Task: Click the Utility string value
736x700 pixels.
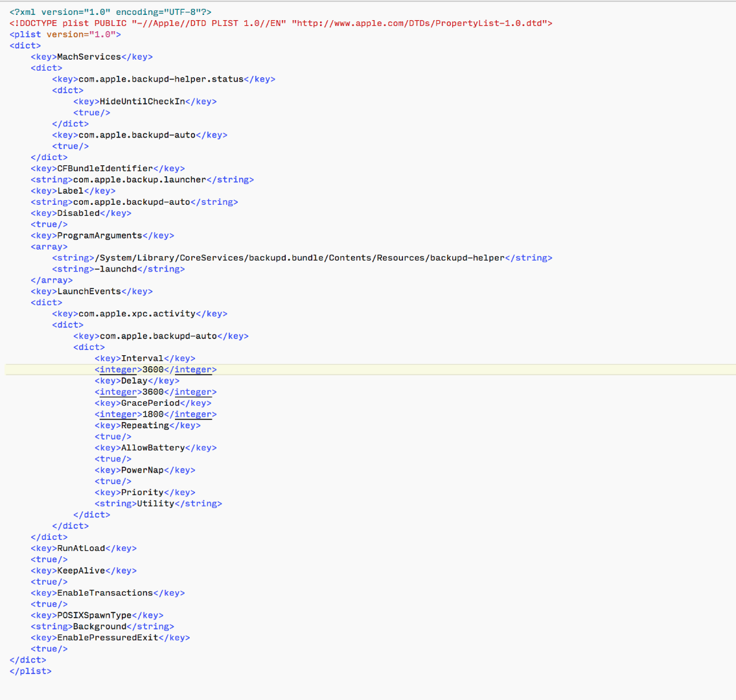Action: click(x=155, y=504)
